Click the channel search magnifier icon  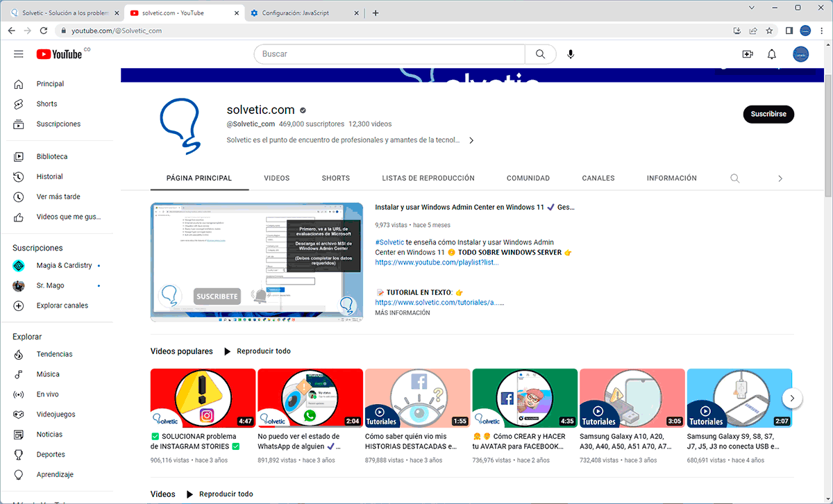[x=734, y=178]
